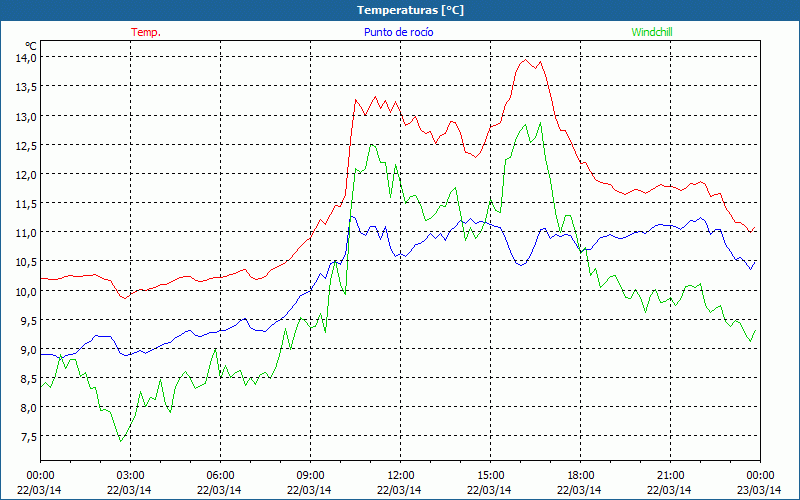
Task: Click the 14,0 y-axis value
Action: coord(25,58)
